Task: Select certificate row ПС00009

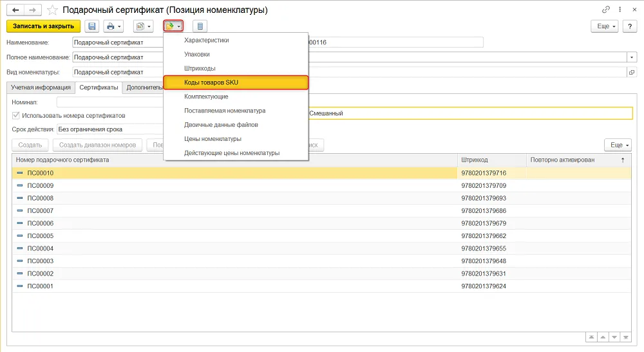Action: click(321, 185)
